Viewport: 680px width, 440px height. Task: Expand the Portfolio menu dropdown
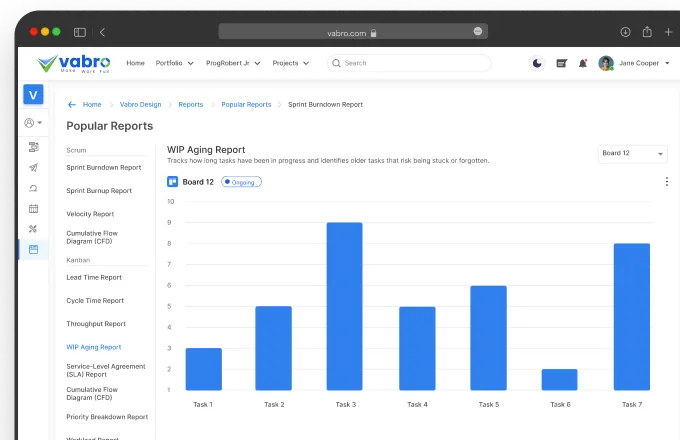point(174,63)
